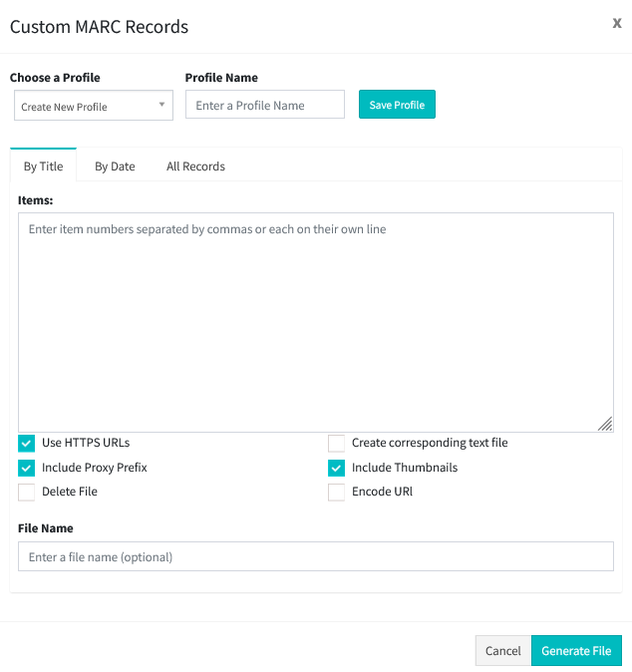Click the Use HTTPS URLs label text
Viewport: 632px width, 672px height.
(x=86, y=443)
